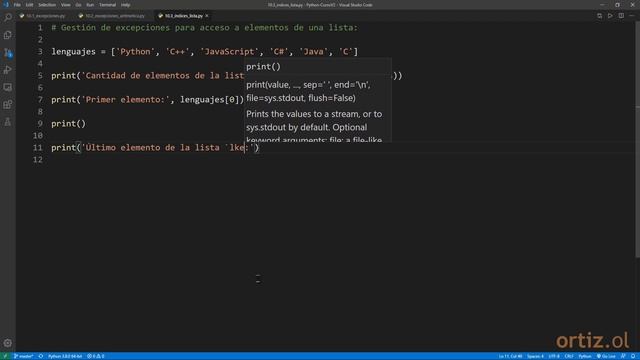Open the Remote Explorer view icon
640x360 pixels.
pyautogui.click(x=8, y=87)
